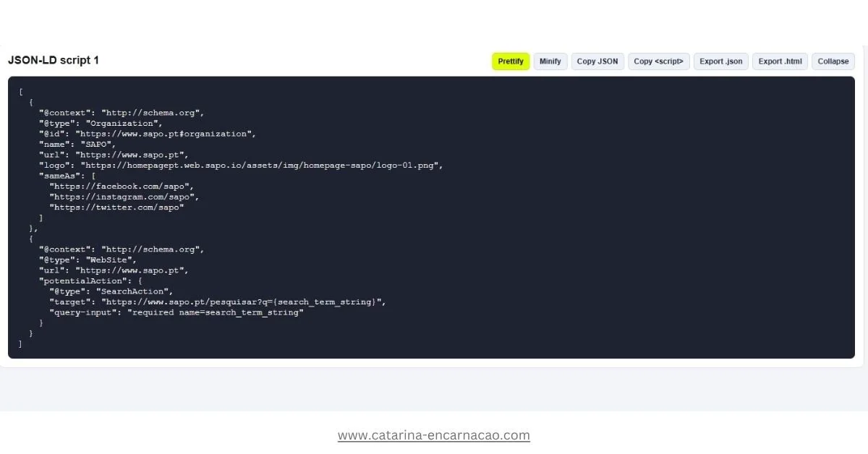868x454 pixels.
Task: Click the "@id" organization line
Action: pos(148,134)
